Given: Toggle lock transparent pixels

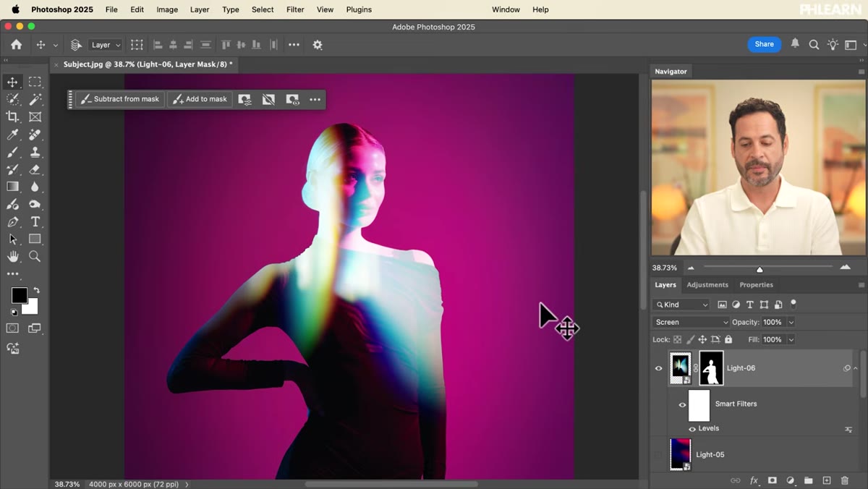Looking at the screenshot, I should [678, 339].
